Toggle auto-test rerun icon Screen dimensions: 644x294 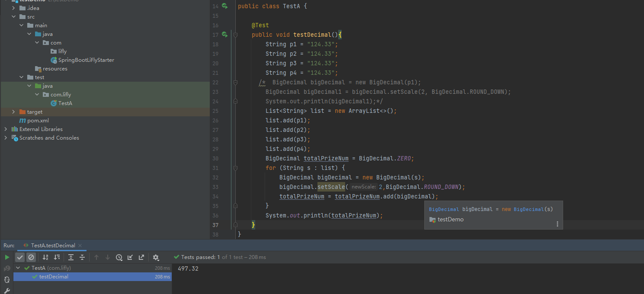[7, 280]
